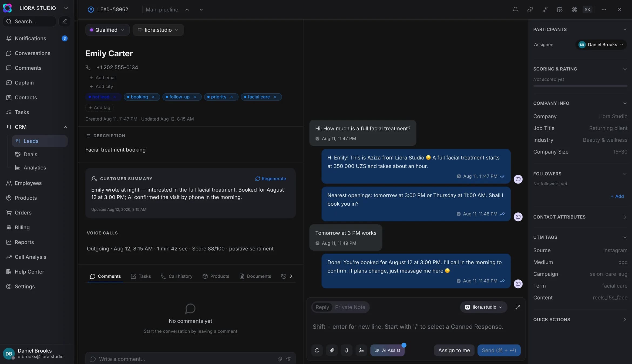Collapse the UTM Tags section
This screenshot has height=364, width=632.
click(x=625, y=237)
